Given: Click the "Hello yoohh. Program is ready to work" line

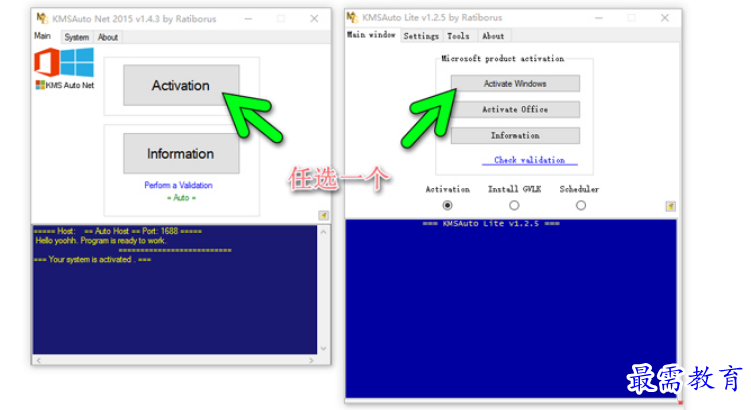Looking at the screenshot, I should click(x=101, y=240).
